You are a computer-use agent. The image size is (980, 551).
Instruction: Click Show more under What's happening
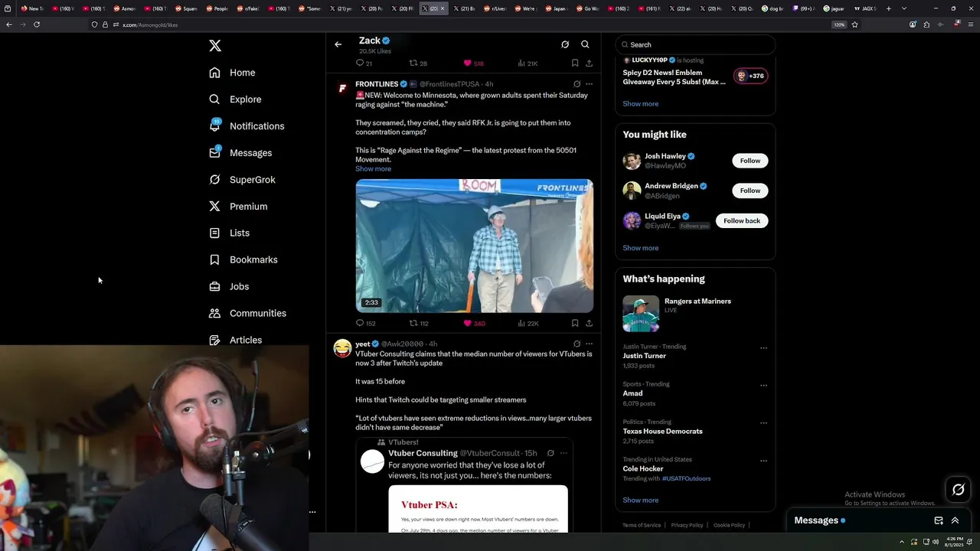click(x=640, y=500)
